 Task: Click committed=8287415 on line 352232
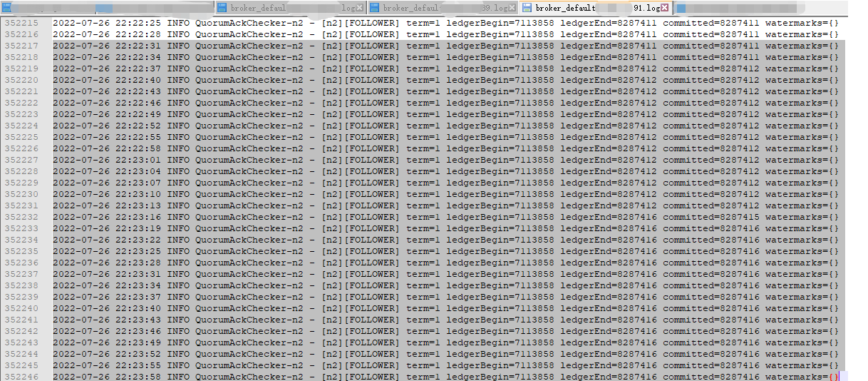click(x=711, y=217)
